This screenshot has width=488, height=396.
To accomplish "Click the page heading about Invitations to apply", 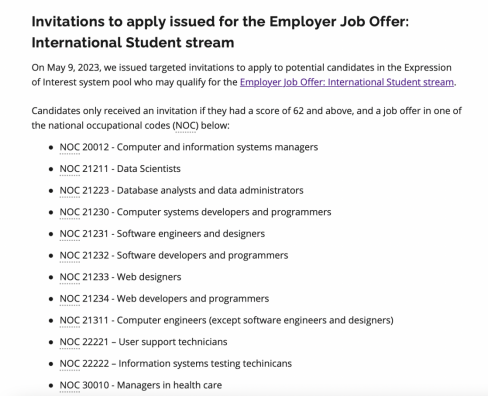I will tap(220, 32).
